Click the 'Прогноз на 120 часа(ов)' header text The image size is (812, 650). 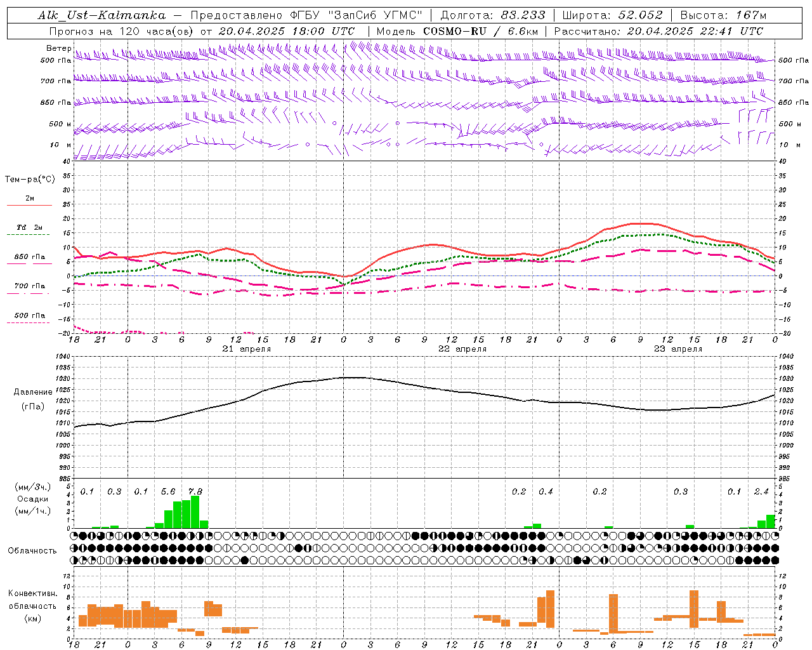tap(122, 31)
